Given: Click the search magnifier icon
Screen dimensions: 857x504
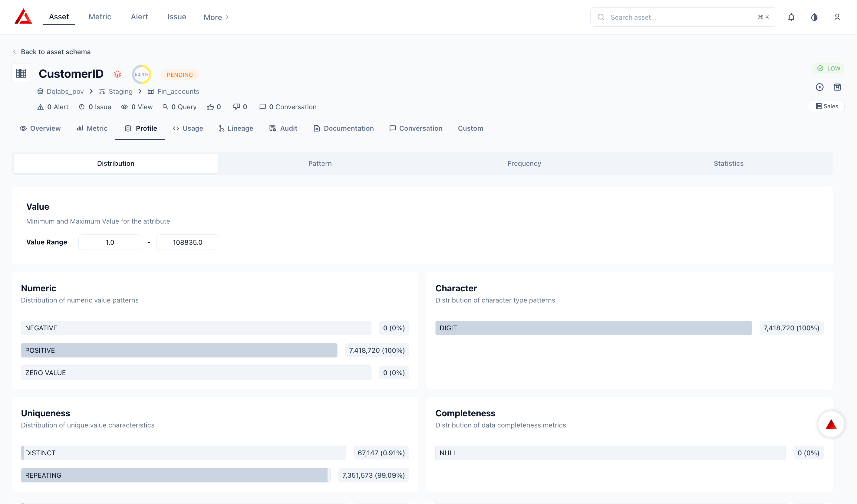Looking at the screenshot, I should (601, 17).
